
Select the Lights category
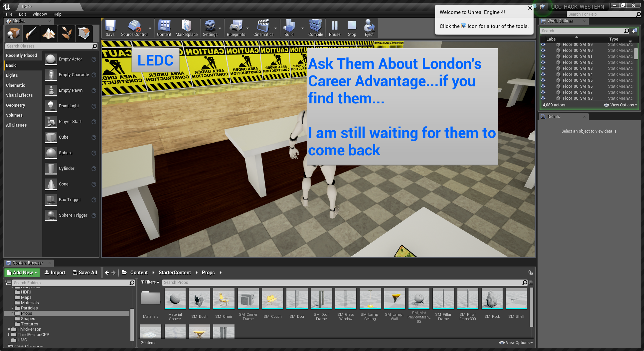pos(12,75)
